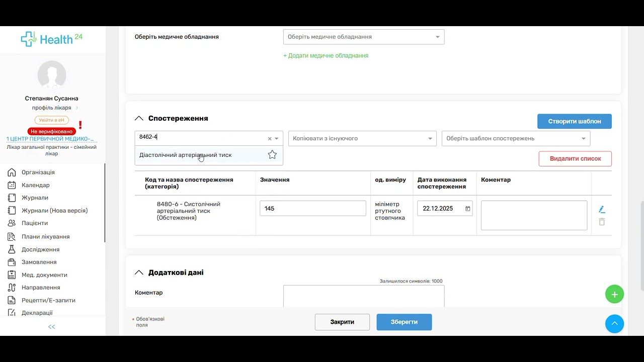Click the Закрити button

[x=342, y=322]
